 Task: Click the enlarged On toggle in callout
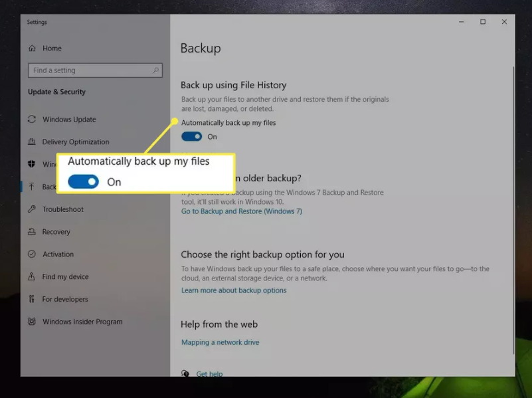click(84, 182)
